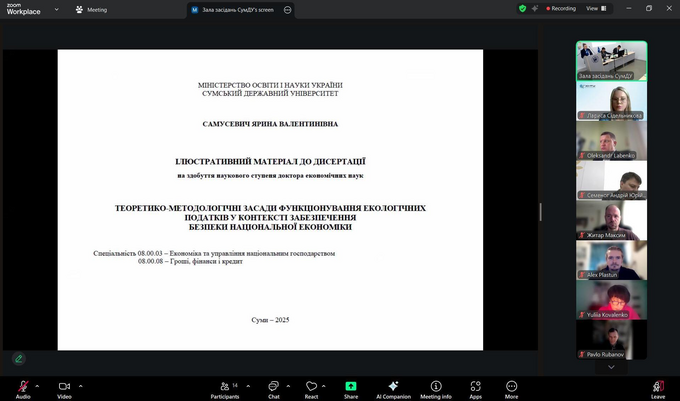The height and width of the screenshot is (401, 680).
Task: Launch the AI Companion
Action: click(393, 387)
